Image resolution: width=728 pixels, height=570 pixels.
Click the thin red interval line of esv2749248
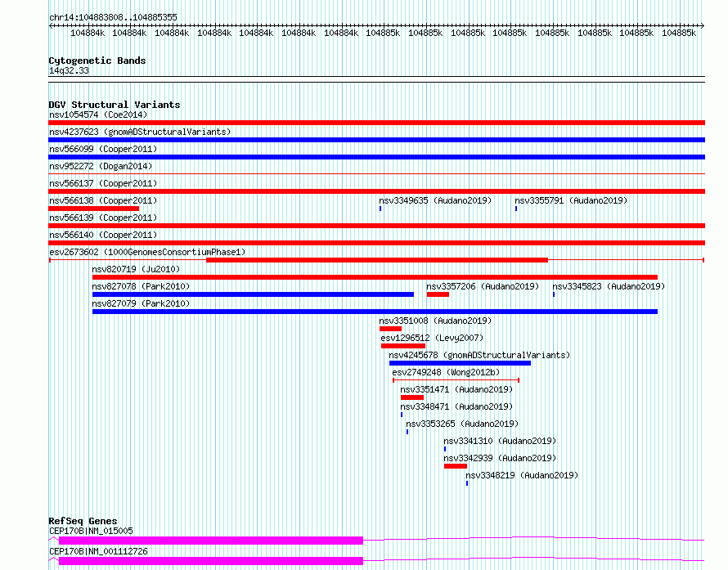click(x=456, y=380)
